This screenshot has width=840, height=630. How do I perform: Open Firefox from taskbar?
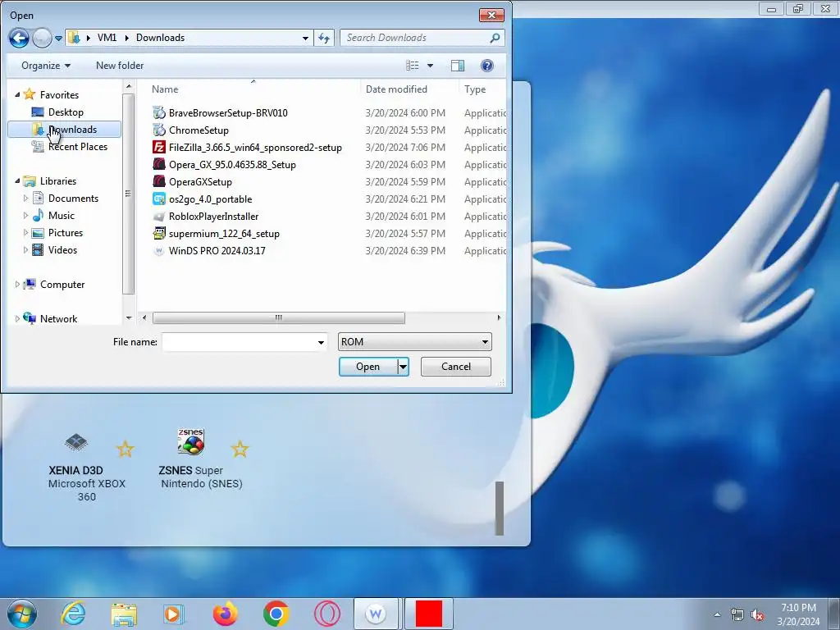[225, 614]
